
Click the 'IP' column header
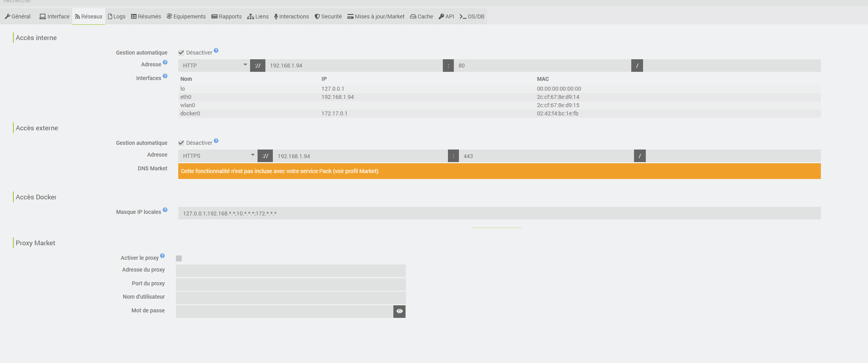tap(324, 79)
